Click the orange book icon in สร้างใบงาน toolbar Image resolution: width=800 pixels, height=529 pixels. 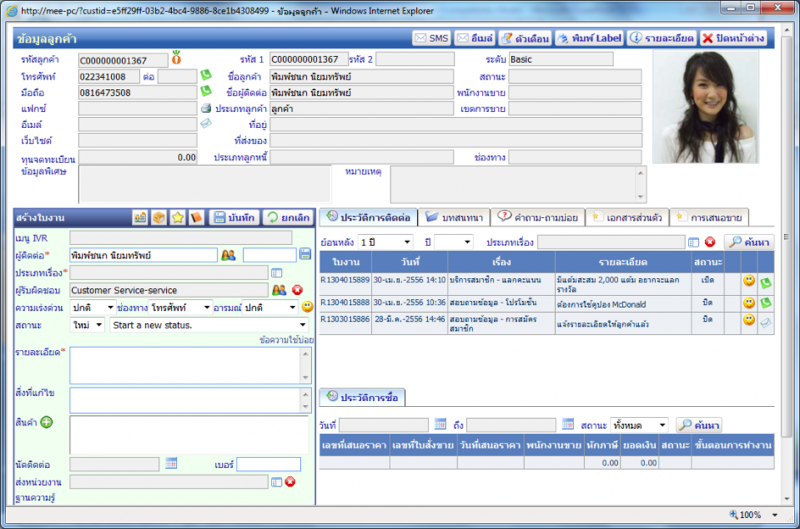pyautogui.click(x=196, y=218)
